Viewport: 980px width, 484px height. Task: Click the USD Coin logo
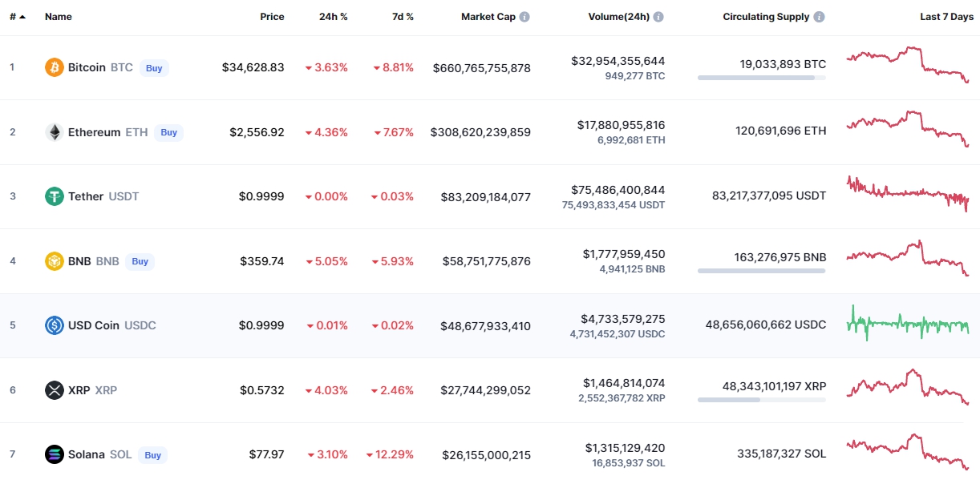55,325
